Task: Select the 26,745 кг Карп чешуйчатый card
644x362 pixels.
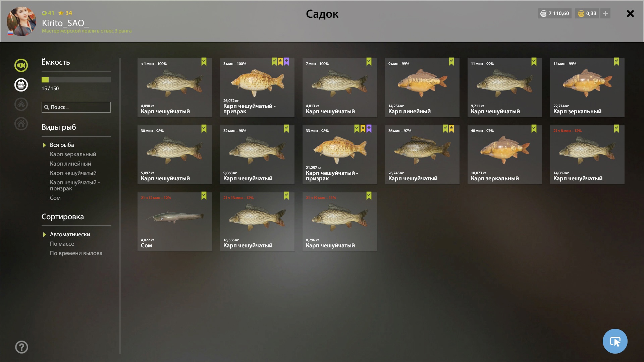Action: point(422,155)
